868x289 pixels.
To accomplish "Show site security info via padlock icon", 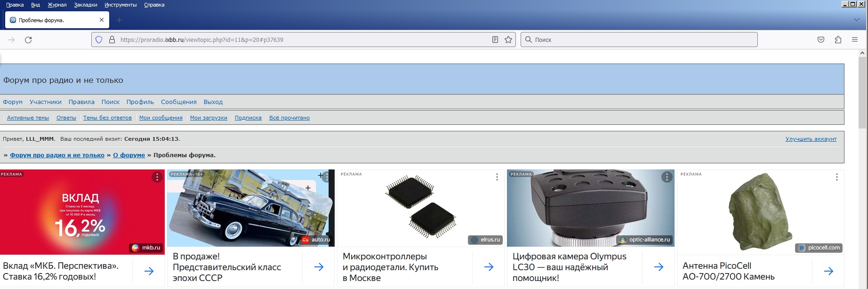I will point(112,40).
